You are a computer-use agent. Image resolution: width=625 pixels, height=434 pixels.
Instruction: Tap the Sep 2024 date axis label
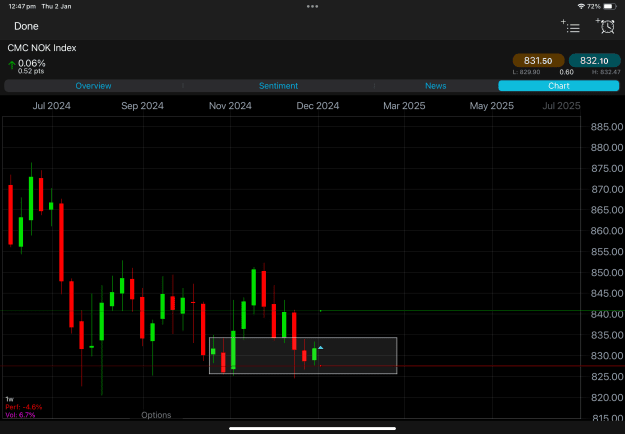(142, 106)
